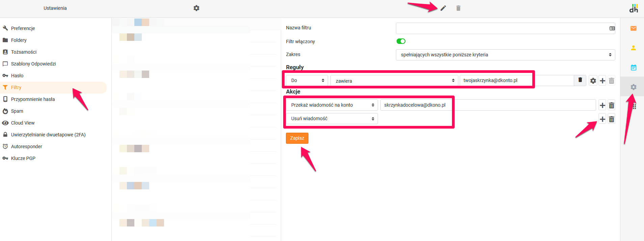Open the Zakres dropdown
Screen dimensions: 644x241
pyautogui.click(x=505, y=55)
